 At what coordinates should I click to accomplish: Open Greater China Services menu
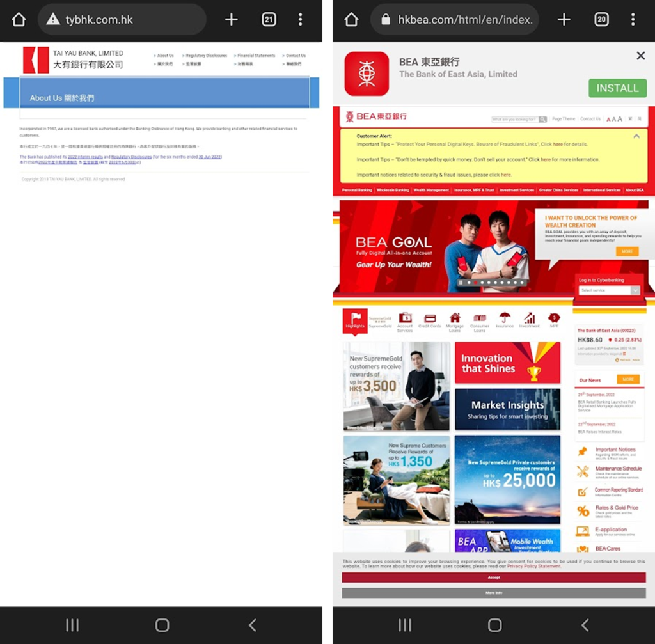tap(558, 190)
